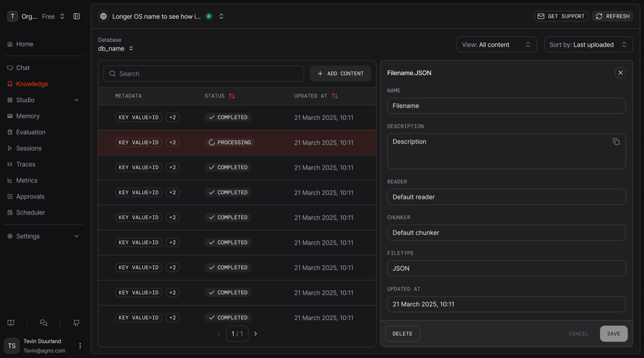Expand the Studio section chevron
This screenshot has width=644, height=358.
pyautogui.click(x=76, y=100)
